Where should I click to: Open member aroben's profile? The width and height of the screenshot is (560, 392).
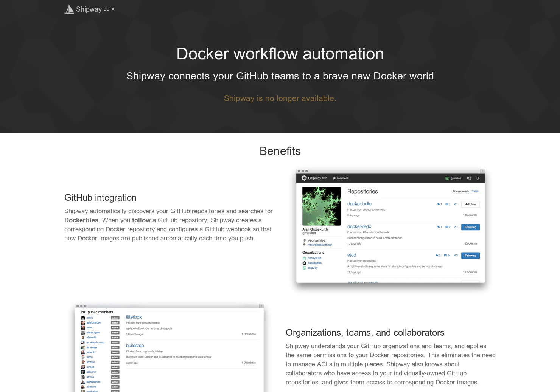90,362
